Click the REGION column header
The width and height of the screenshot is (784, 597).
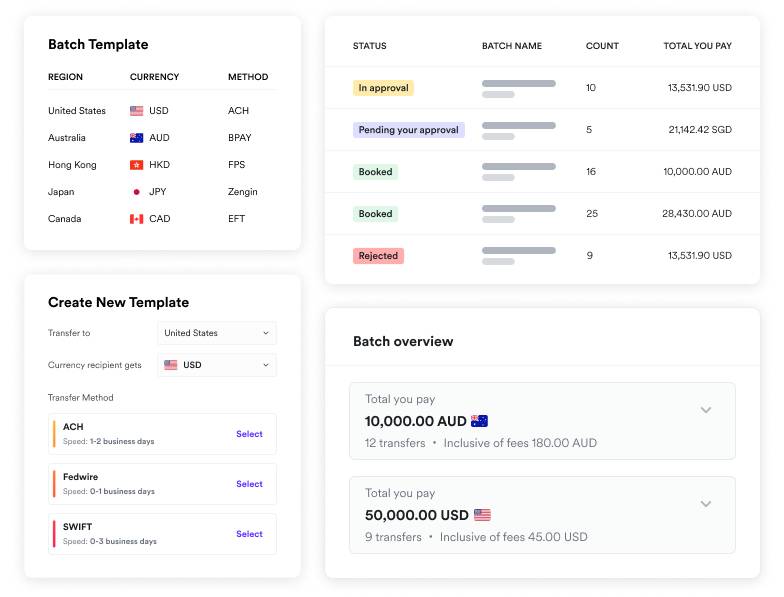pyautogui.click(x=66, y=77)
